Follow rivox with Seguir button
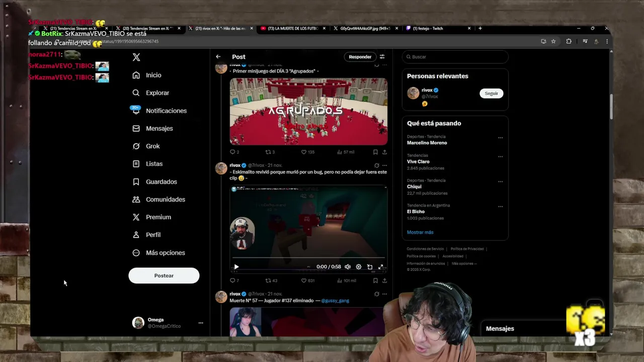This screenshot has height=362, width=644. point(491,94)
